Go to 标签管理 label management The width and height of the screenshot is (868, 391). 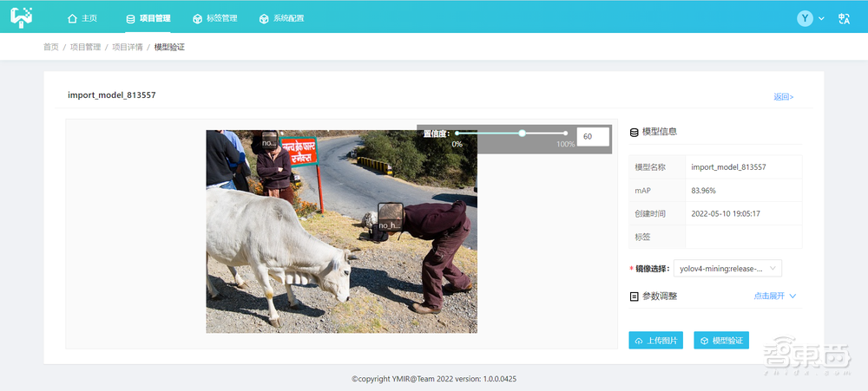pyautogui.click(x=215, y=18)
